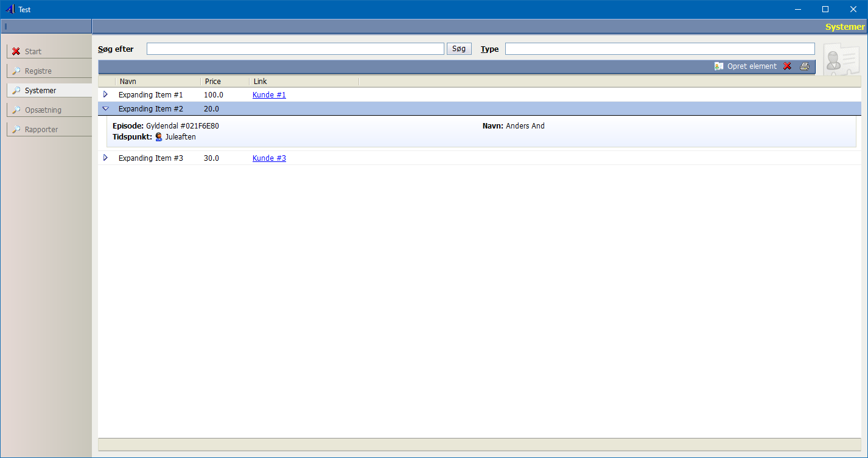
Task: Open the Registre sidebar page
Action: click(49, 71)
